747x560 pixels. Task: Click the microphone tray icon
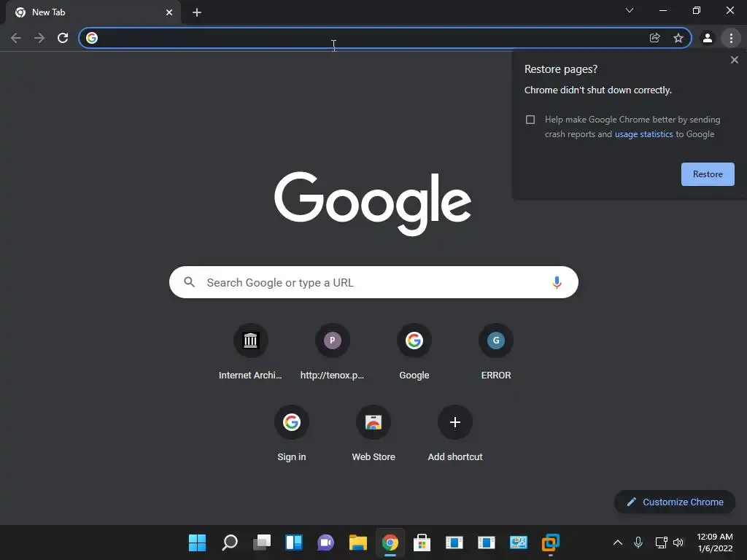(x=638, y=542)
